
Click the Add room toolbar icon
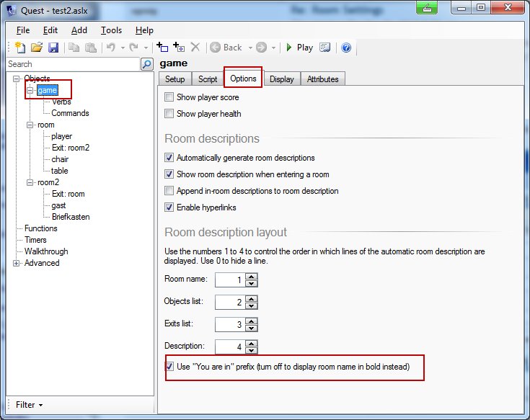179,48
